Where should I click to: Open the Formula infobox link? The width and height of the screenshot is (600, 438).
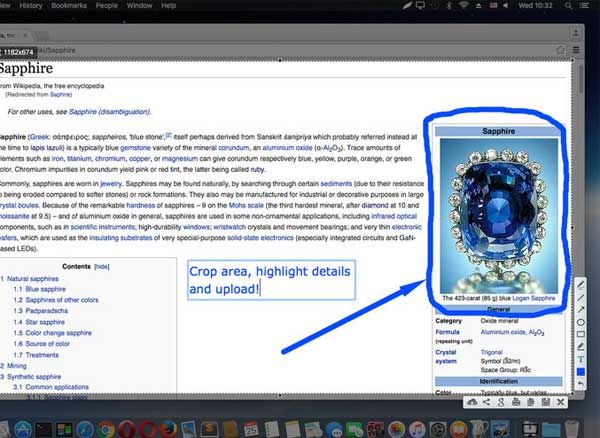tap(447, 332)
